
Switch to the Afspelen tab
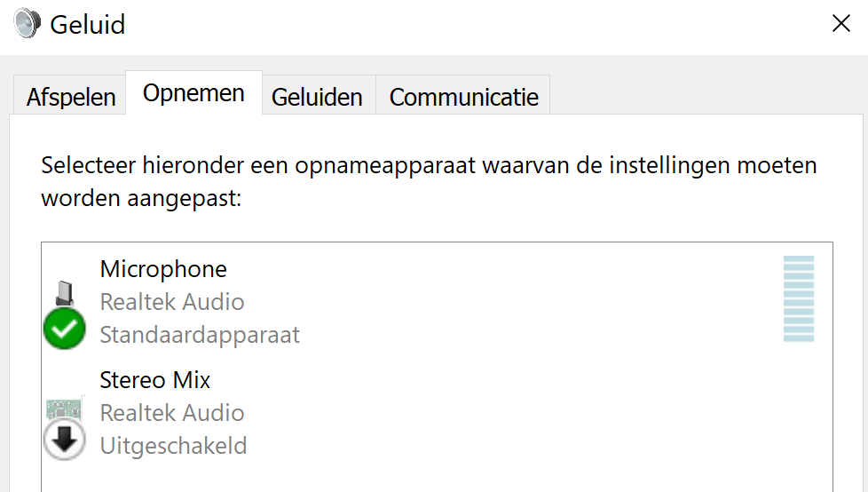coord(70,97)
